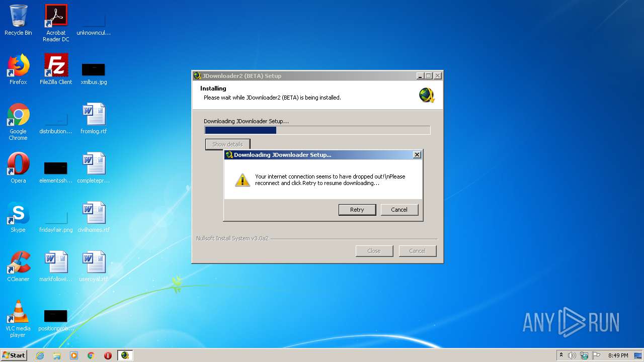Launch Opera from the desktop

(x=18, y=168)
